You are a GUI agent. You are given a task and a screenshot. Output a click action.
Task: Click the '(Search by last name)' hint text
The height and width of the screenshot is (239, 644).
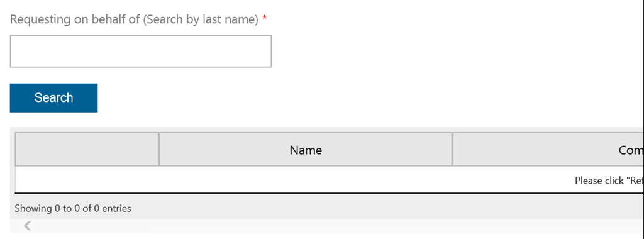[201, 19]
